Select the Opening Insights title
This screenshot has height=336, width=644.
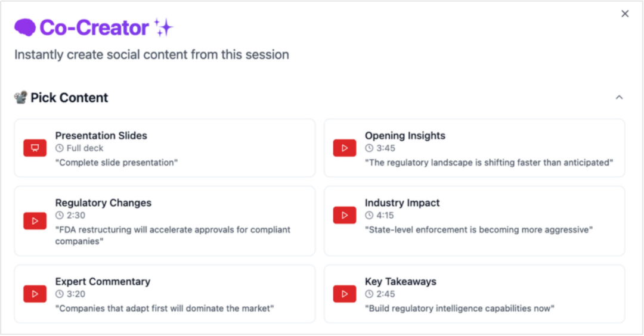405,136
